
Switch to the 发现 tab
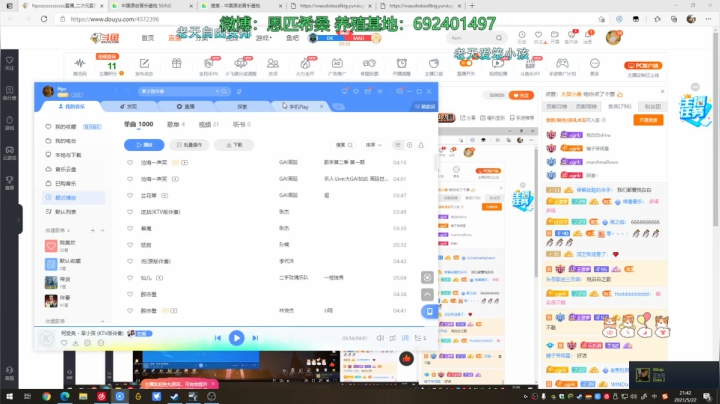pos(129,107)
